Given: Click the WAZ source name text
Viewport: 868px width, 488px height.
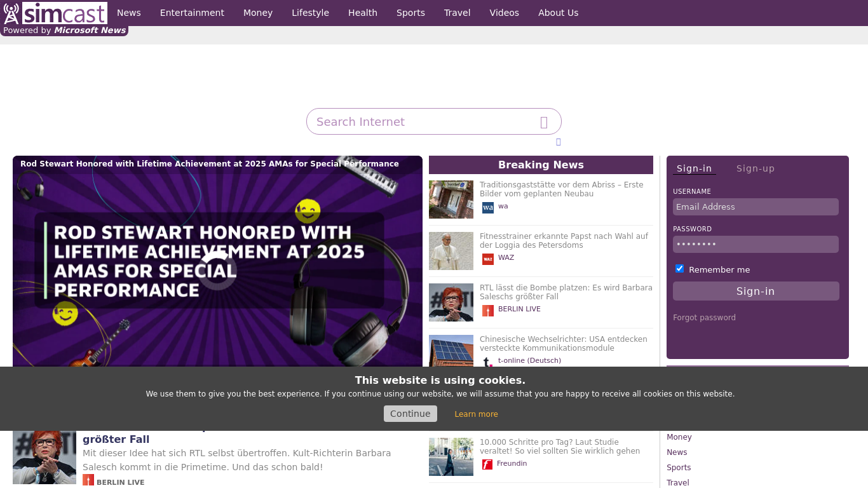Looking at the screenshot, I should (506, 257).
